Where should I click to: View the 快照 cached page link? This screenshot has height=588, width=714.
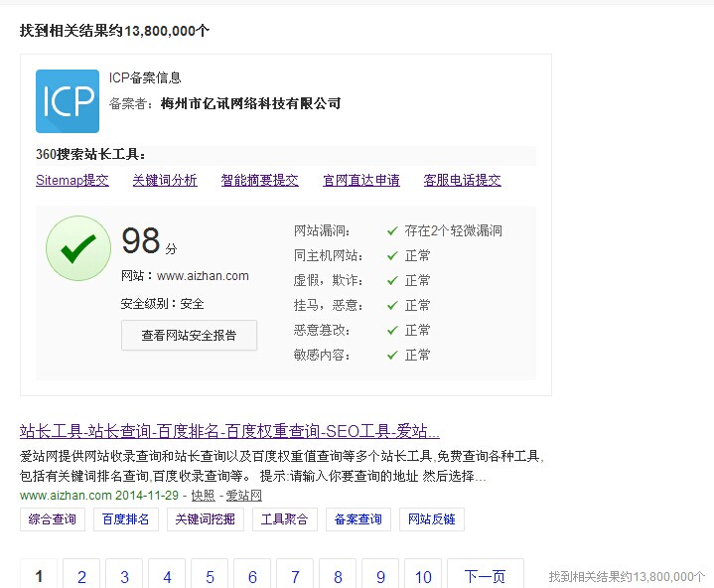(203, 495)
